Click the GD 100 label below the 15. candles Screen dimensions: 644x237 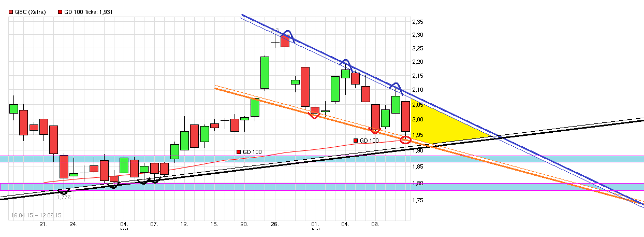pos(252,152)
